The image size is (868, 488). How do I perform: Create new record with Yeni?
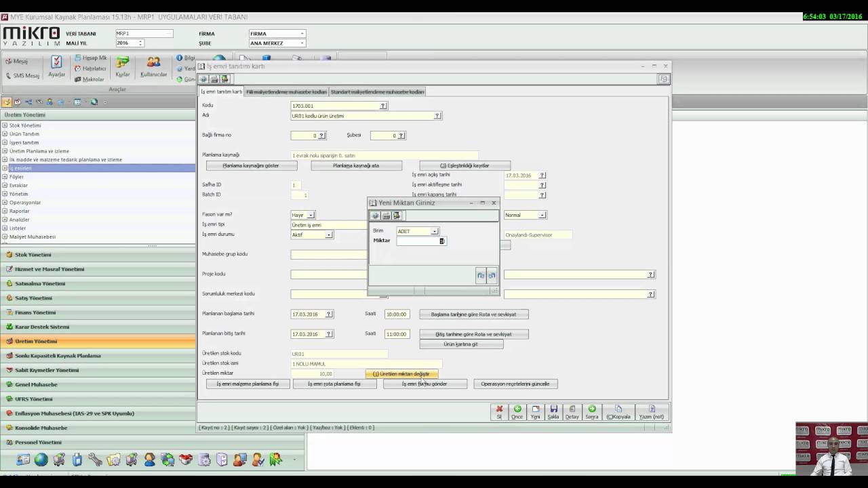click(x=536, y=412)
